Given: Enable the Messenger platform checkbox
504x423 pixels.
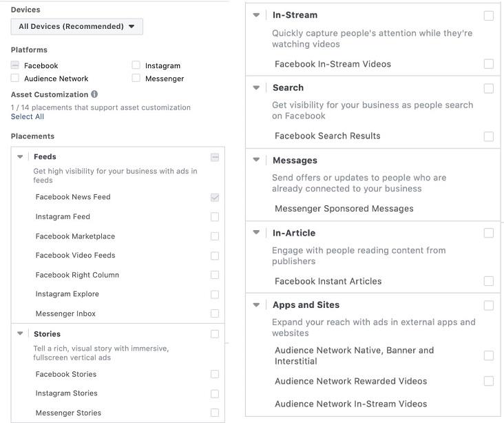Looking at the screenshot, I should (136, 79).
